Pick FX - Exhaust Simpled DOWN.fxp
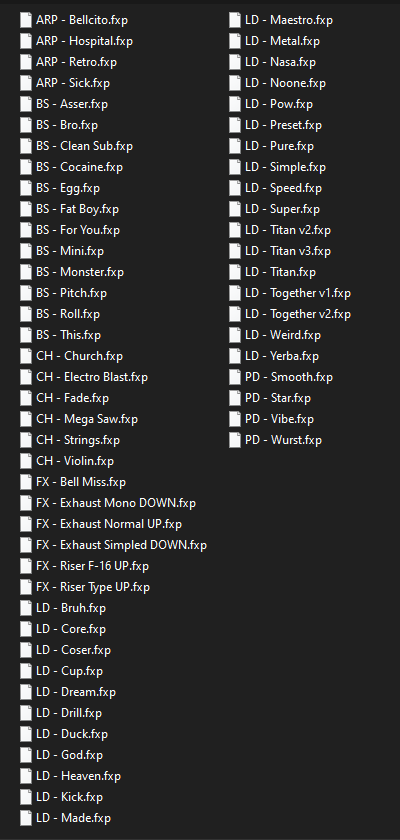 (121, 545)
